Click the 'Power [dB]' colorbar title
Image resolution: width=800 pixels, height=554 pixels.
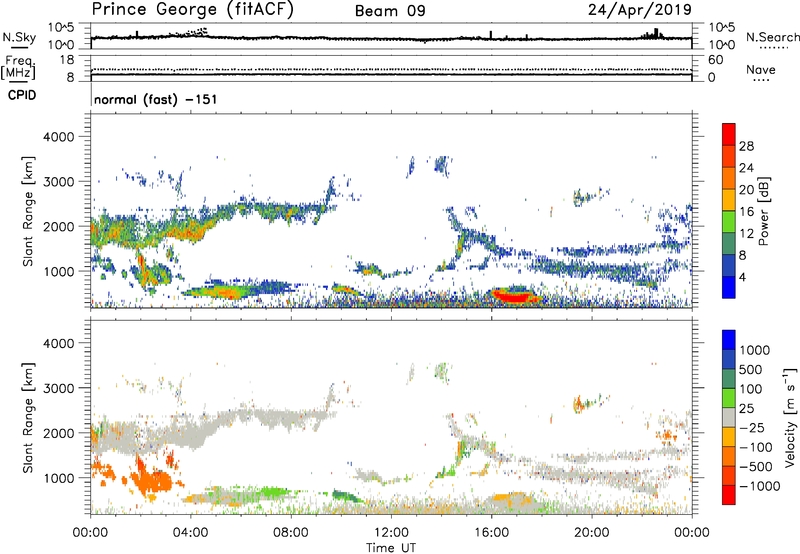[763, 211]
